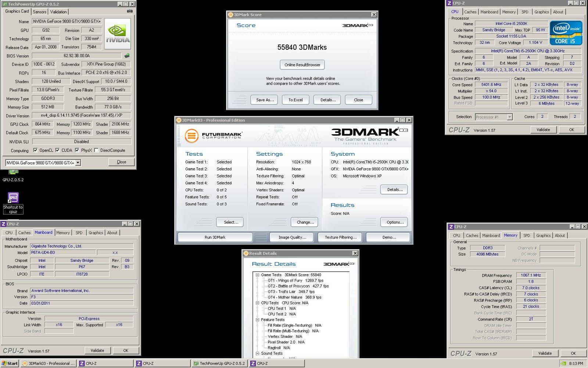Click OK in Memory CPU-Z window
Image resolution: width=588 pixels, height=368 pixels.
pos(573,353)
